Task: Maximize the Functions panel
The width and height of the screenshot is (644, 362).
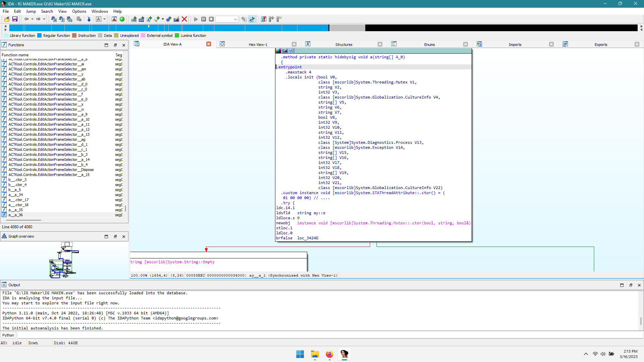Action: pyautogui.click(x=106, y=45)
